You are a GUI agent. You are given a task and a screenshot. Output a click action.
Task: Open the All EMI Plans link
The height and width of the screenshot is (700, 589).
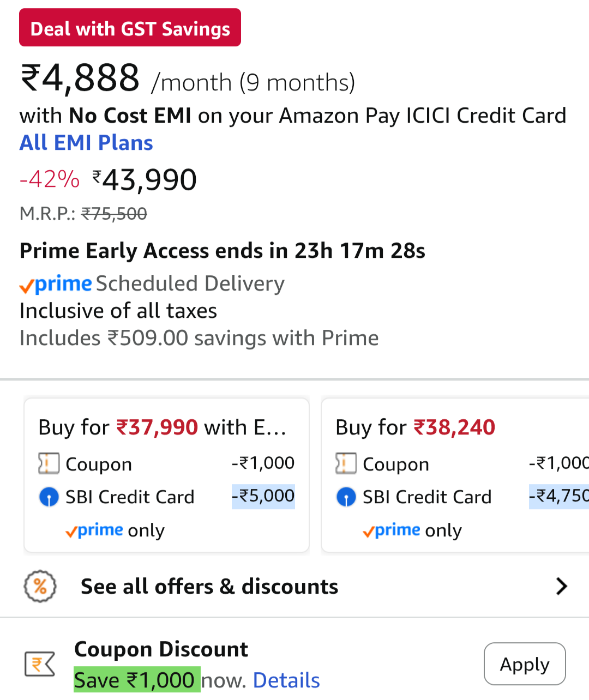click(x=86, y=143)
